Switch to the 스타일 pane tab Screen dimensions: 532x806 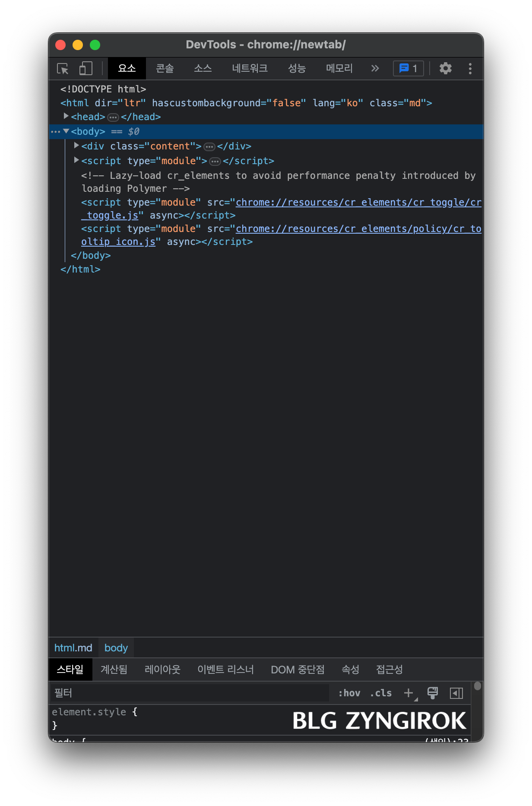[70, 670]
